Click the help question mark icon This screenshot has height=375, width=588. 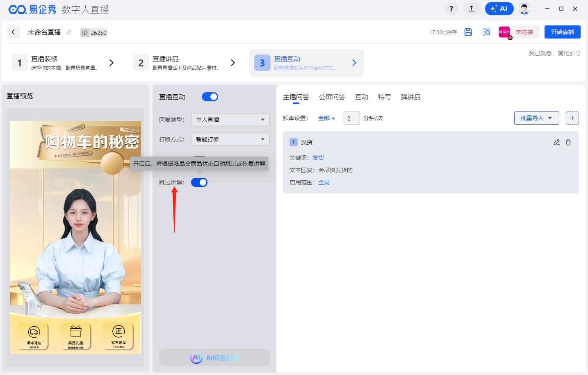point(451,9)
